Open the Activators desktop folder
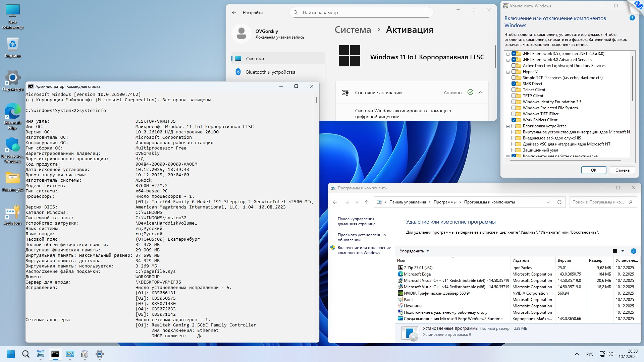The height and width of the screenshot is (362, 644). coord(12,215)
